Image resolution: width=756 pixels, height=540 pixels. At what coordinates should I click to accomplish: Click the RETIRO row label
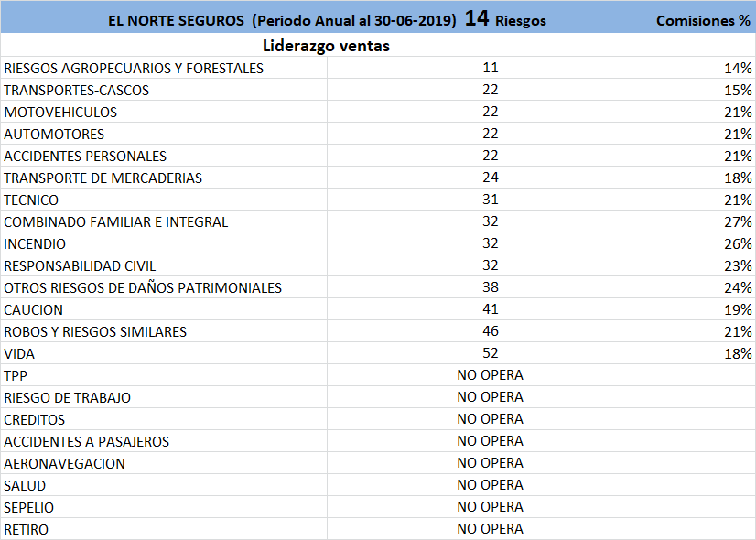click(x=26, y=530)
